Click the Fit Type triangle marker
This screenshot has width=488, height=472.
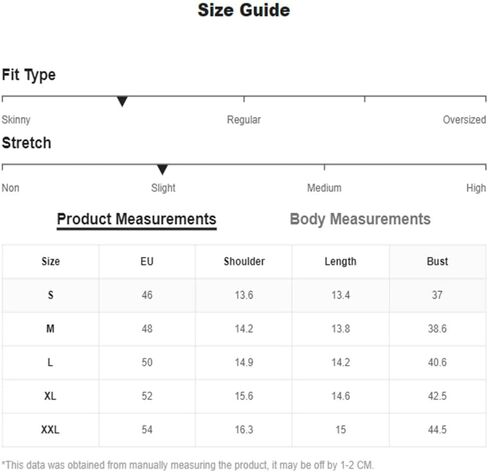(x=122, y=101)
